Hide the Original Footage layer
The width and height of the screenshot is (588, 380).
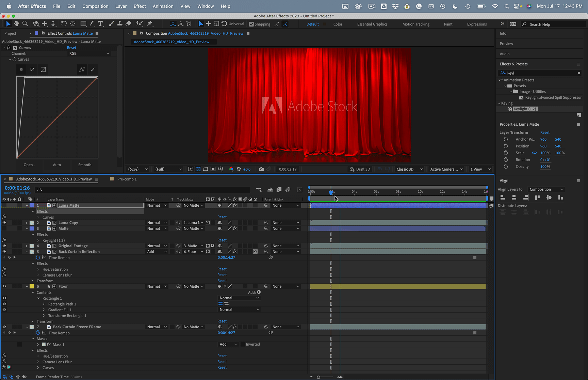click(x=4, y=246)
